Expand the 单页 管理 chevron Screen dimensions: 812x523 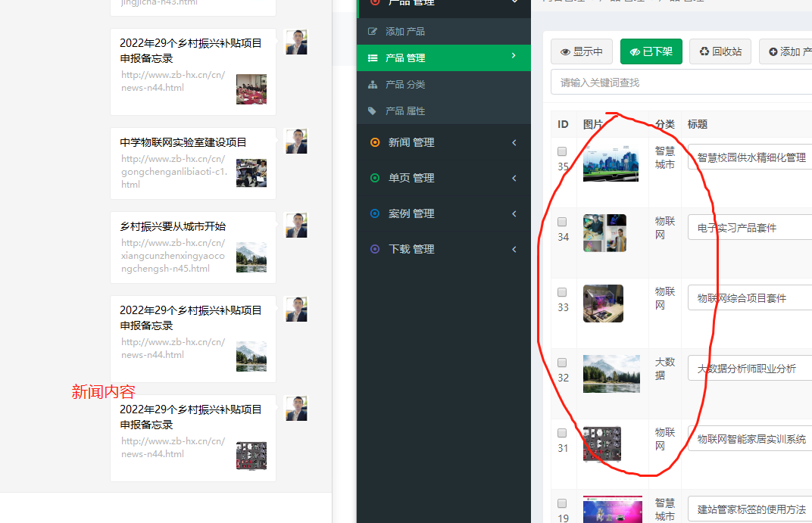point(514,178)
